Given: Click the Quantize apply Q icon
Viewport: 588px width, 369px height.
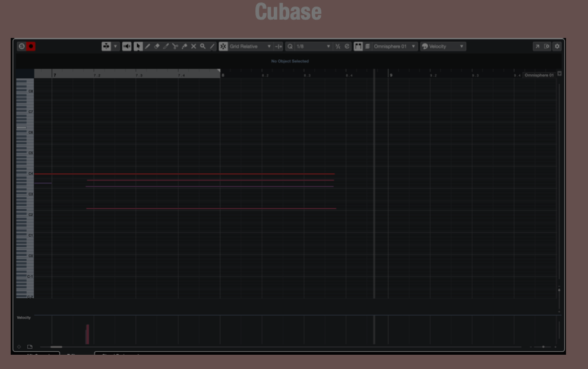Looking at the screenshot, I should 290,46.
